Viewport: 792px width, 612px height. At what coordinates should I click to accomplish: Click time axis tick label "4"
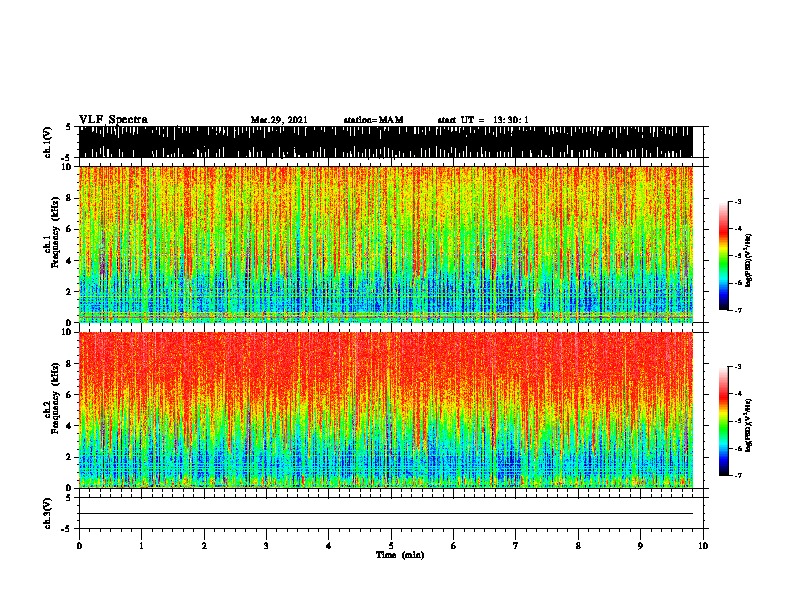tap(329, 545)
